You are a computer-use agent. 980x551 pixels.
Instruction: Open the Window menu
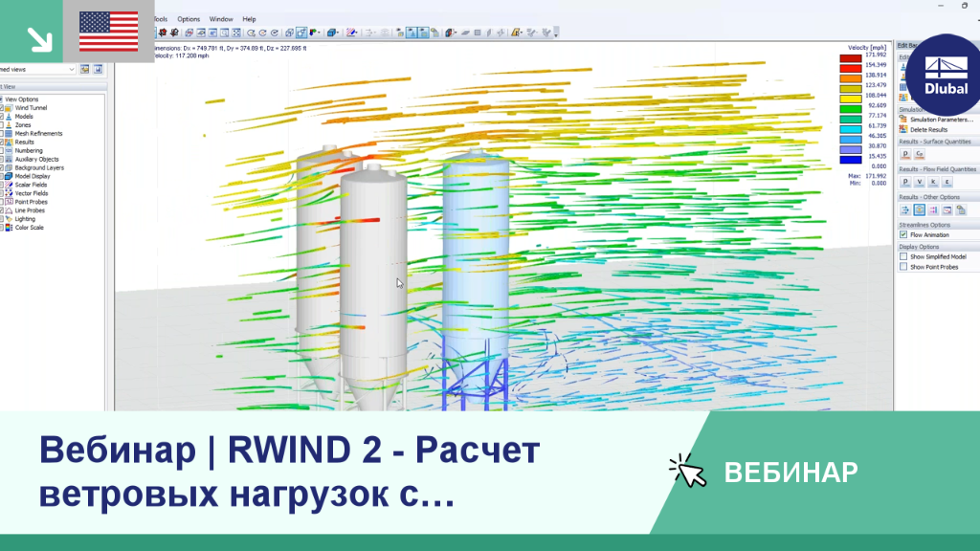[221, 19]
